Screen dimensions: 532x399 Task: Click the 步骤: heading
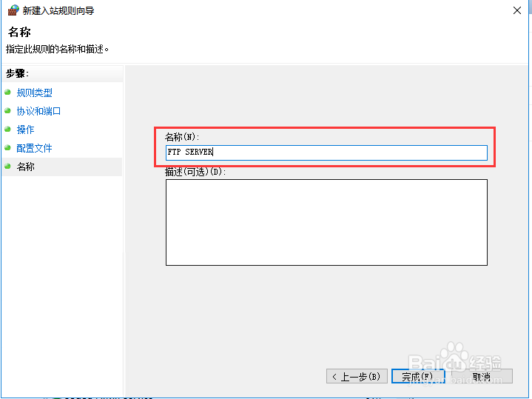17,73
